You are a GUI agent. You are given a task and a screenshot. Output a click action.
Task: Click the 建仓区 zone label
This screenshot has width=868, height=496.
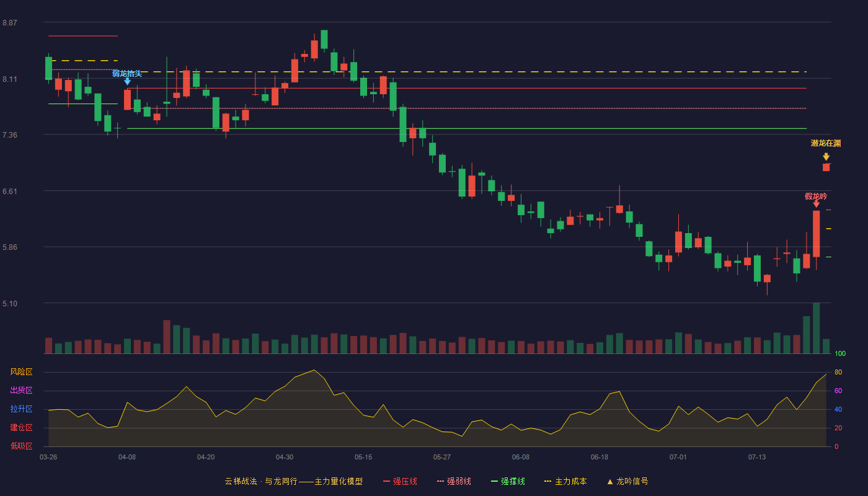tap(21, 428)
